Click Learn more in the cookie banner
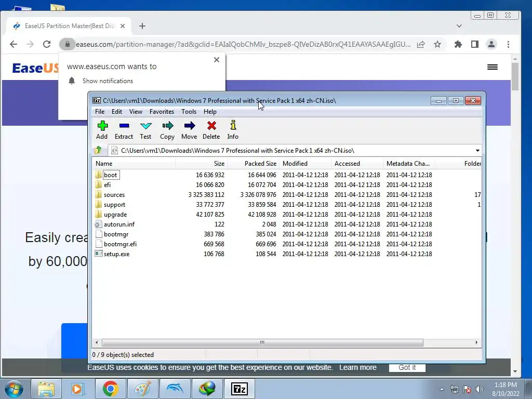This screenshot has width=532, height=399. click(x=357, y=367)
